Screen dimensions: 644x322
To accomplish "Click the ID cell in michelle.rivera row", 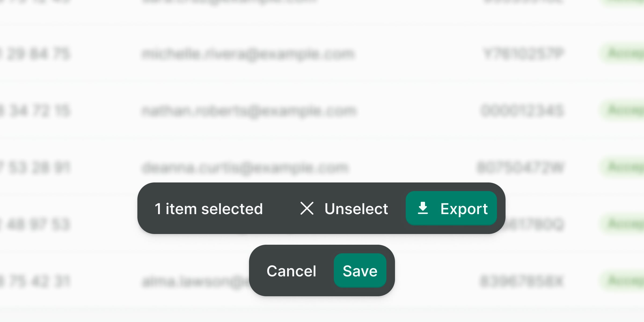I will [523, 54].
